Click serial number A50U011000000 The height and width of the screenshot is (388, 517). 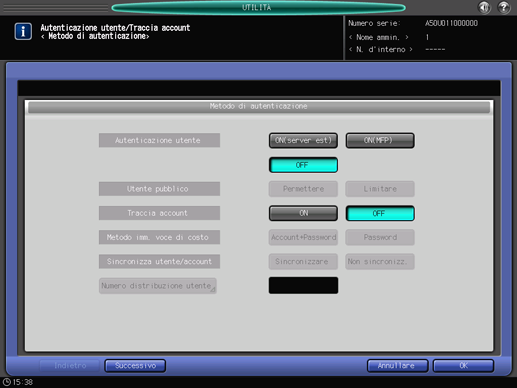coord(451,23)
